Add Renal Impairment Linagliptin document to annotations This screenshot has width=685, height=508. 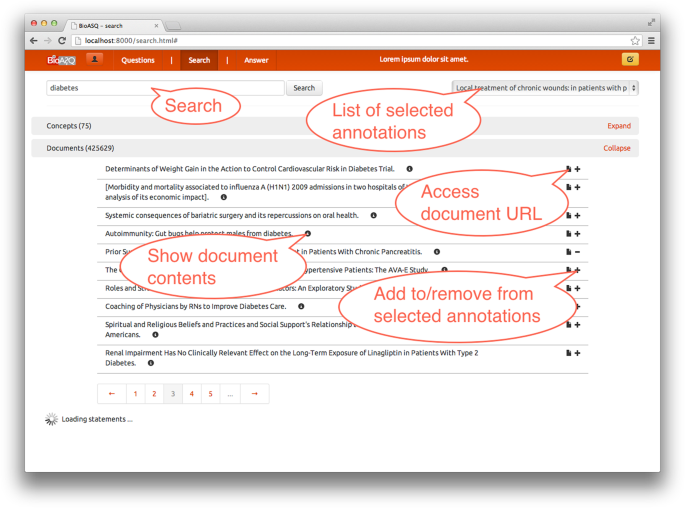point(577,353)
